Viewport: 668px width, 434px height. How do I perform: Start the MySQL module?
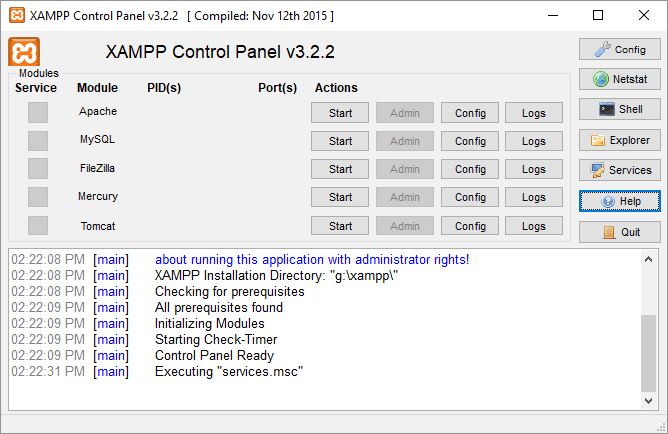coord(340,141)
